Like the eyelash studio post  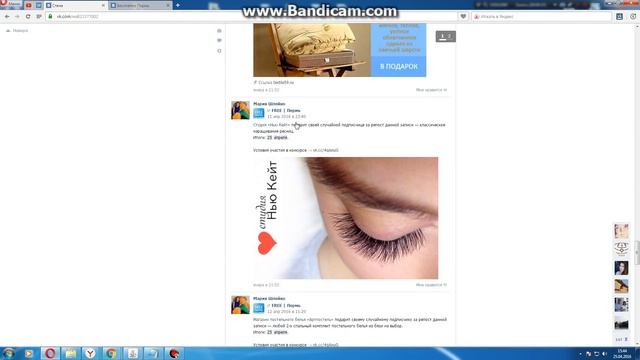click(x=431, y=285)
